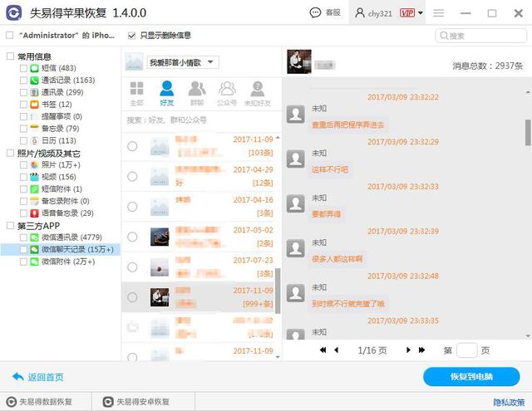Open 提醒事项 (0) item
The width and height of the screenshot is (532, 411).
(x=62, y=116)
